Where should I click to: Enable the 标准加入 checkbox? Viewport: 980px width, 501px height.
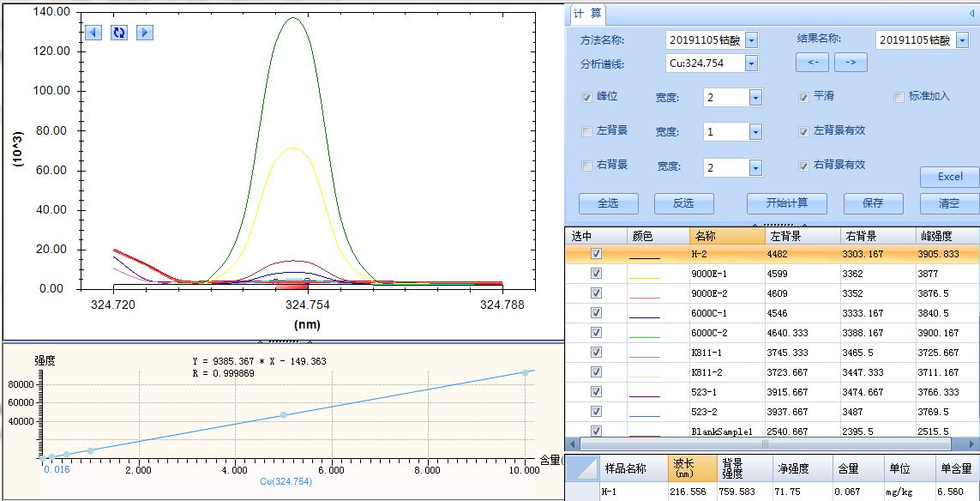(899, 97)
